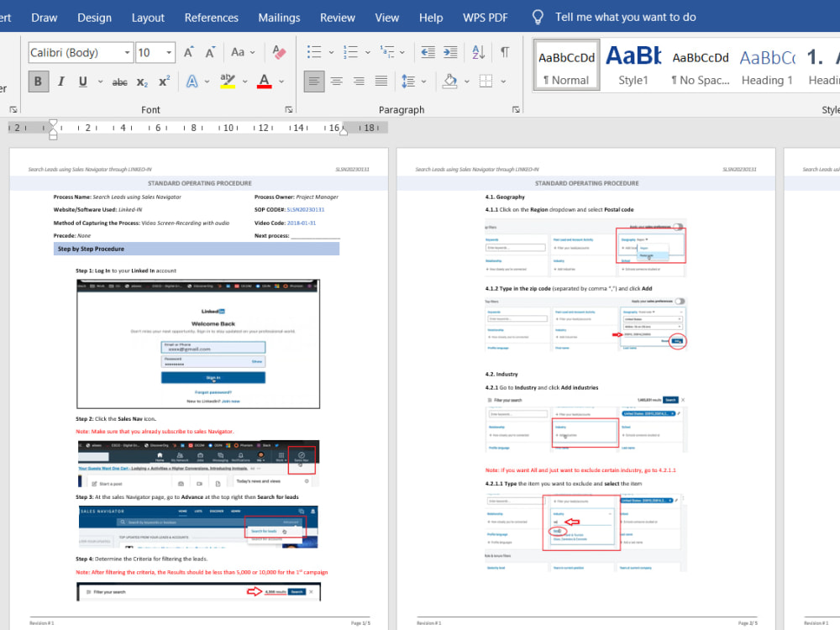Click the first line indent marker on ruler
This screenshot has height=630, width=840.
(53, 123)
